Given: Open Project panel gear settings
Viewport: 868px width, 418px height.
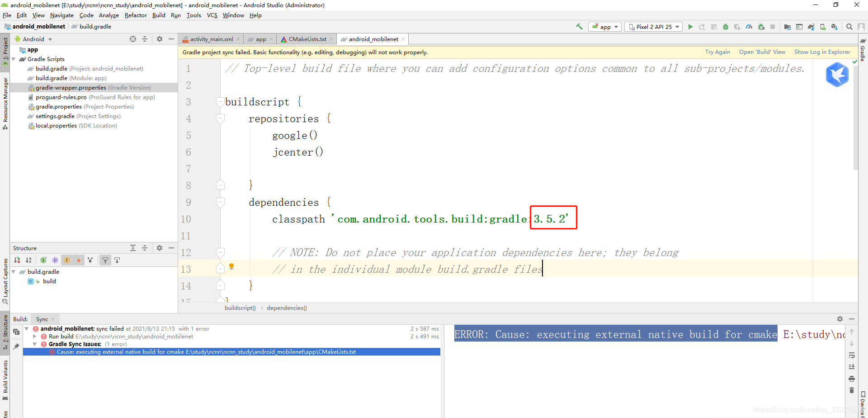Looking at the screenshot, I should click(160, 39).
